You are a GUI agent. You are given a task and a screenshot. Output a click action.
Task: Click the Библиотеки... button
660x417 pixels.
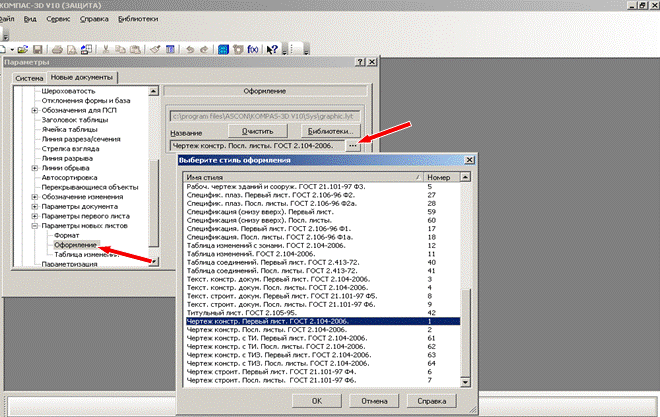click(330, 131)
